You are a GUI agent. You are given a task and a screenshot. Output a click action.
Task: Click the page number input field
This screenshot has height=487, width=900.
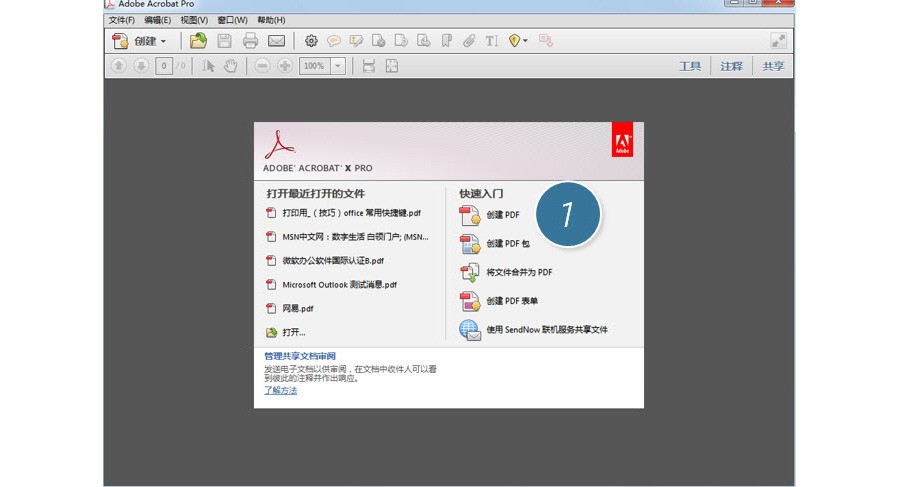(x=164, y=66)
